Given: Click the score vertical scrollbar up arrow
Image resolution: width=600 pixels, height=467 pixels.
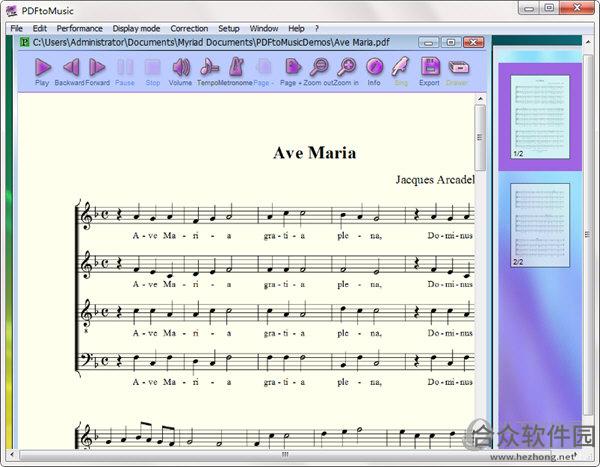Looking at the screenshot, I should [480, 99].
